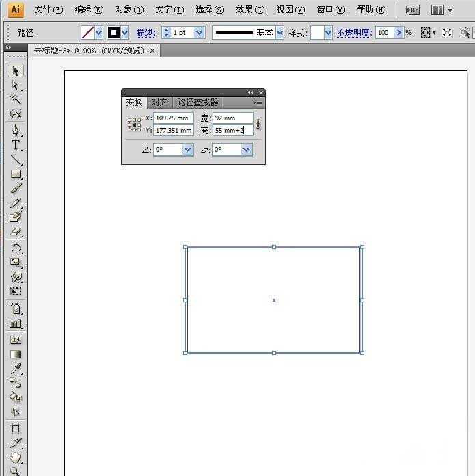
Task: Open the 效果(C) menu
Action: click(x=251, y=10)
